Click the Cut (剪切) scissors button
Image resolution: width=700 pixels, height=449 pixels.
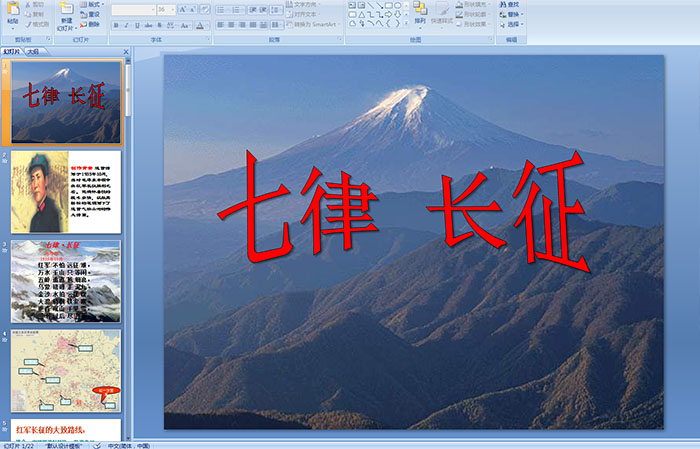tap(34, 4)
